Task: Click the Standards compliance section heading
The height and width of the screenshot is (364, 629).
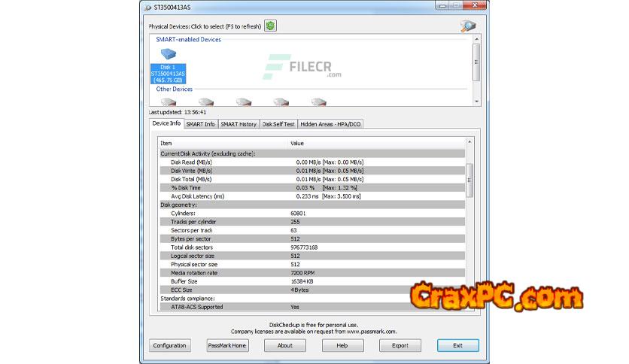Action: tap(187, 299)
